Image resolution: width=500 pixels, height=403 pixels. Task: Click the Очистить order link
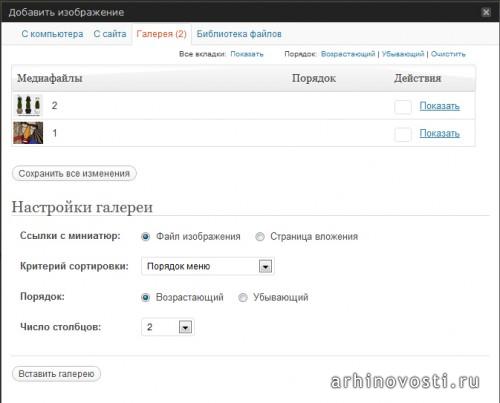pos(448,54)
